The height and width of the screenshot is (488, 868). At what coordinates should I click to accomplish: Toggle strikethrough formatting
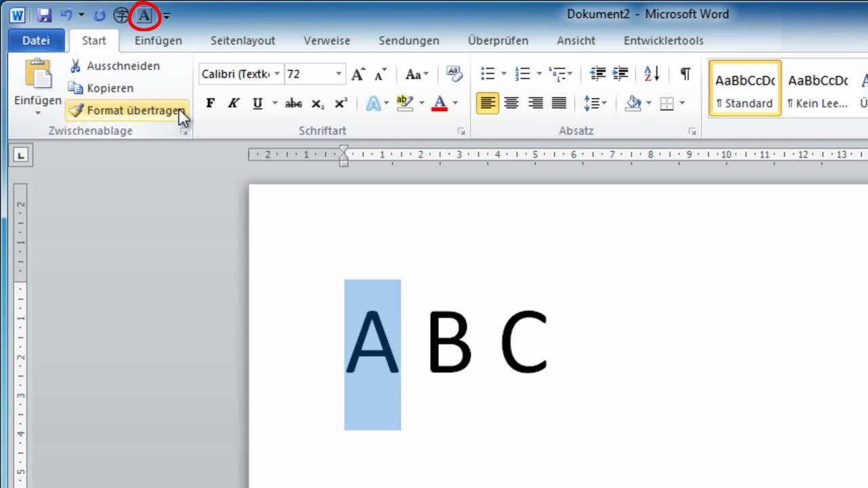click(294, 103)
